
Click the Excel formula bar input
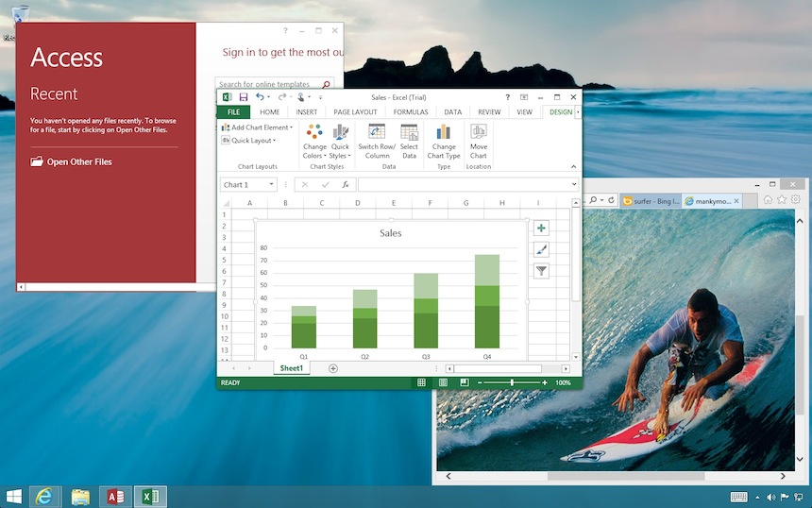click(464, 184)
